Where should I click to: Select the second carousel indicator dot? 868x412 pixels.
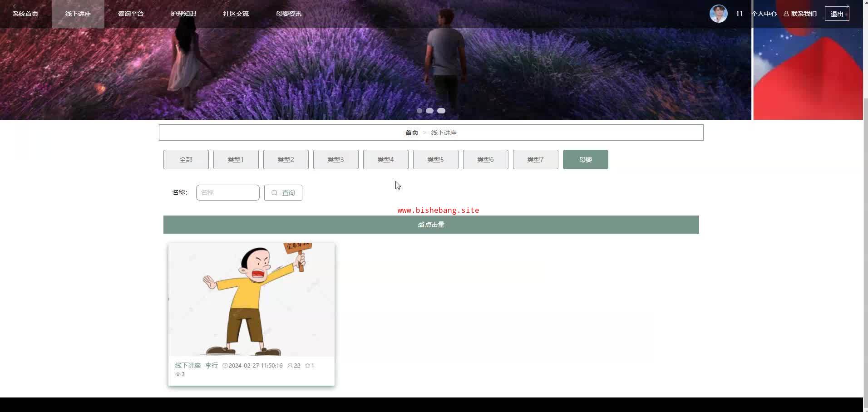pyautogui.click(x=429, y=111)
